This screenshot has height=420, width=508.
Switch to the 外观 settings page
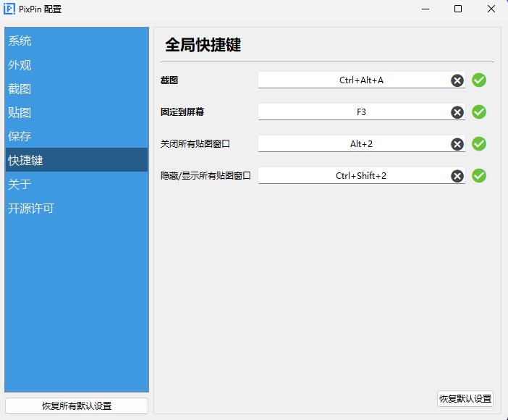pos(77,65)
